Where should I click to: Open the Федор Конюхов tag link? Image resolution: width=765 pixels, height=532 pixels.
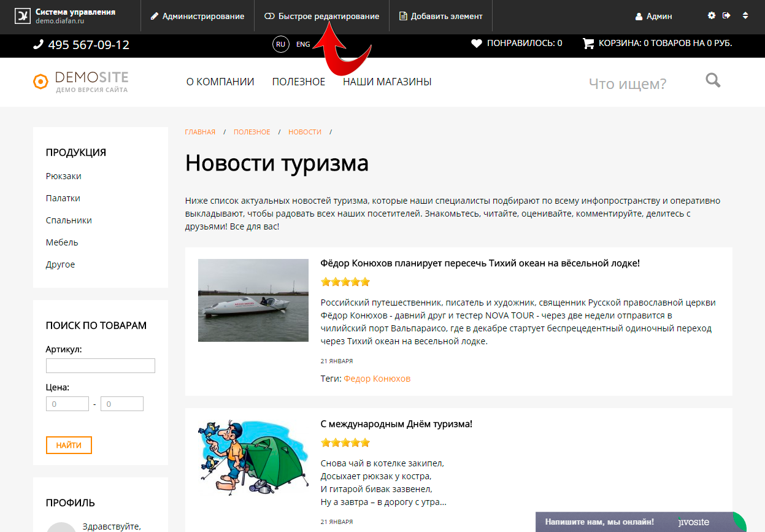(377, 379)
